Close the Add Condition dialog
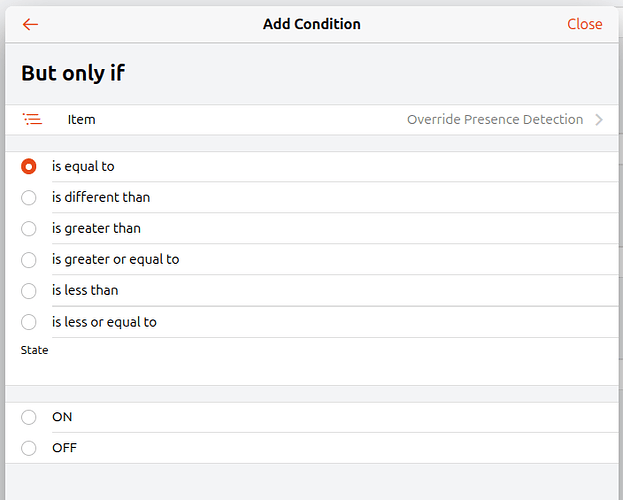Viewport: 623px width, 500px height. click(x=584, y=24)
